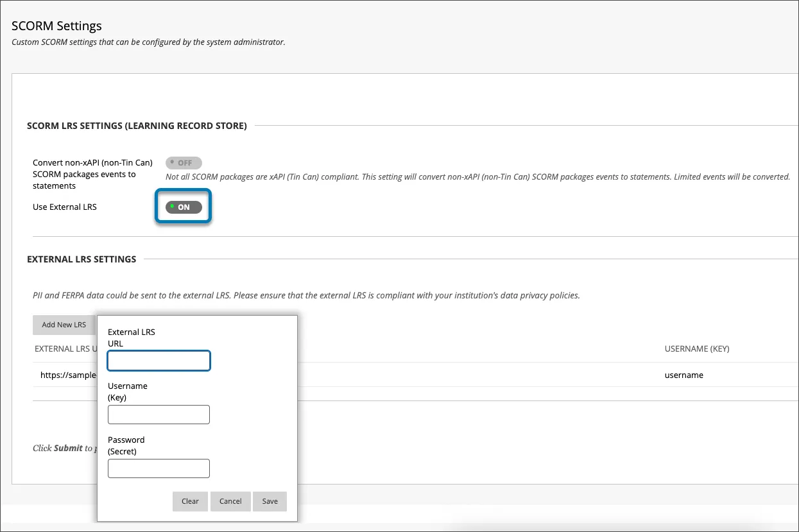Click the username value in the table row
The height and width of the screenshot is (532, 799).
click(x=683, y=375)
